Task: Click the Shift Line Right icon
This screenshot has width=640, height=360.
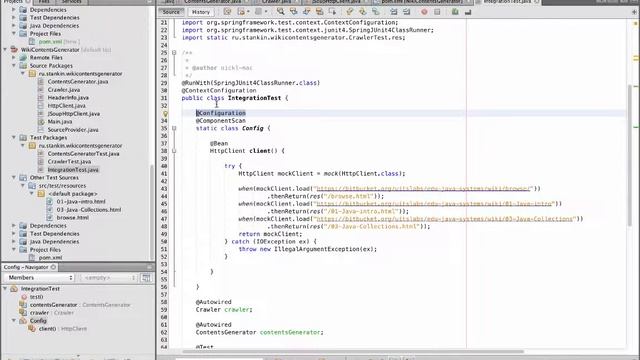Action: (407, 12)
